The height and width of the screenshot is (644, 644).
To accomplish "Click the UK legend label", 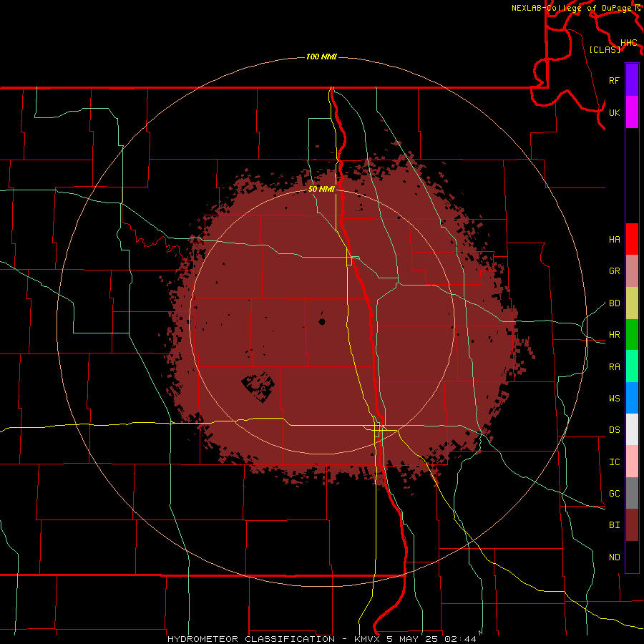I will pos(614,112).
